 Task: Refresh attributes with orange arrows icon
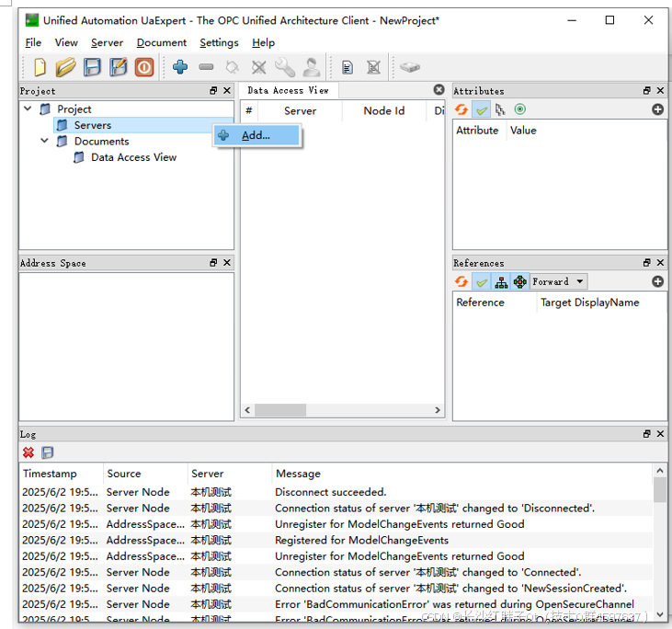coord(461,109)
